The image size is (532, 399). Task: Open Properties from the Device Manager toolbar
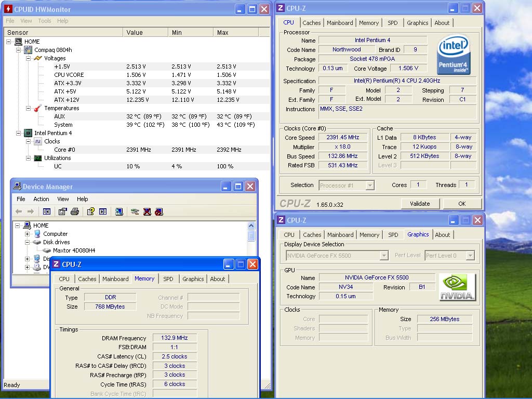click(62, 212)
